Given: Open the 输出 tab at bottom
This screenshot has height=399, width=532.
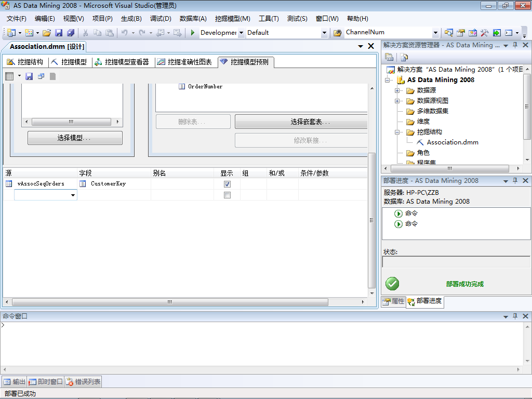Looking at the screenshot, I should tap(15, 382).
